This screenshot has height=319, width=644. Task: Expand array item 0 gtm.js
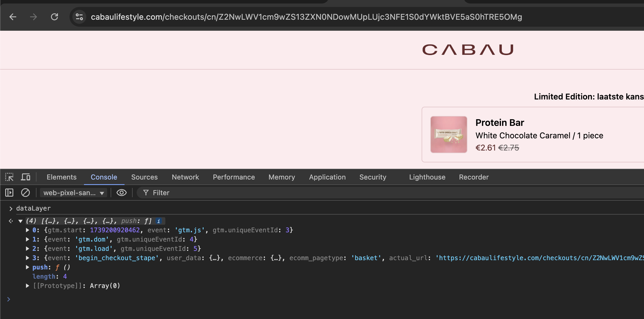click(28, 230)
